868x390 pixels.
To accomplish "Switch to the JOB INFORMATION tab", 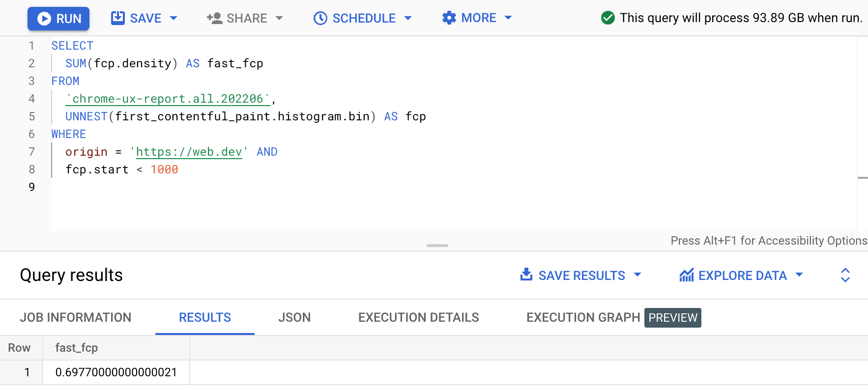I will [76, 317].
